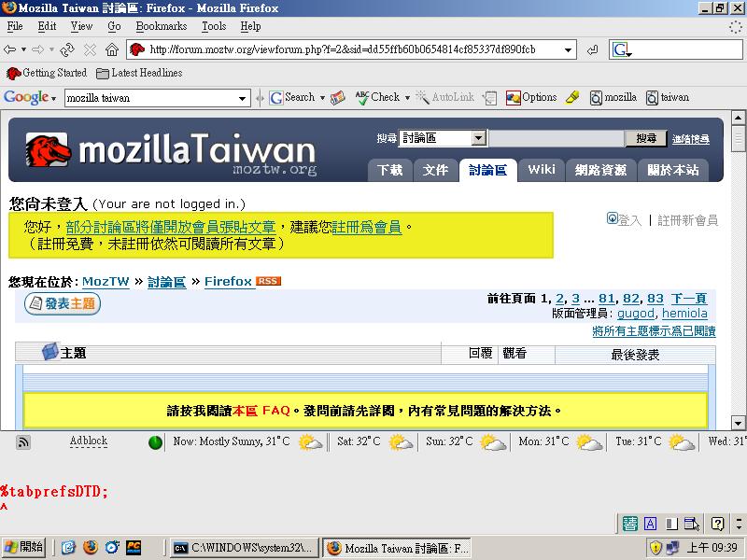747x560 pixels.
Task: Click the browser search box field
Action: (688, 49)
